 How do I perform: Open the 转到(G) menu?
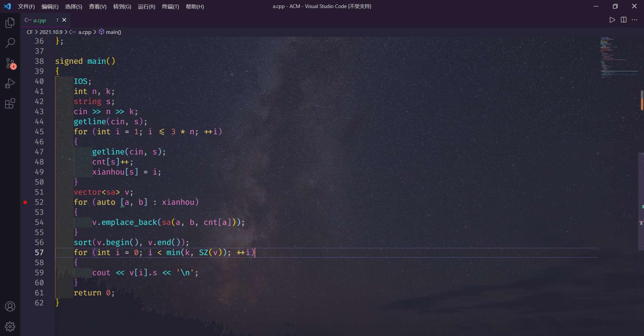[122, 6]
